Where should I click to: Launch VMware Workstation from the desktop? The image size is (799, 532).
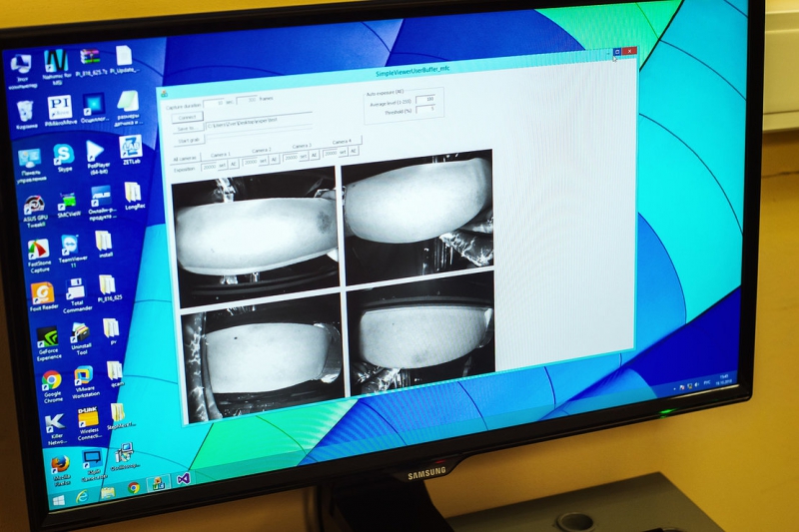pos(85,376)
